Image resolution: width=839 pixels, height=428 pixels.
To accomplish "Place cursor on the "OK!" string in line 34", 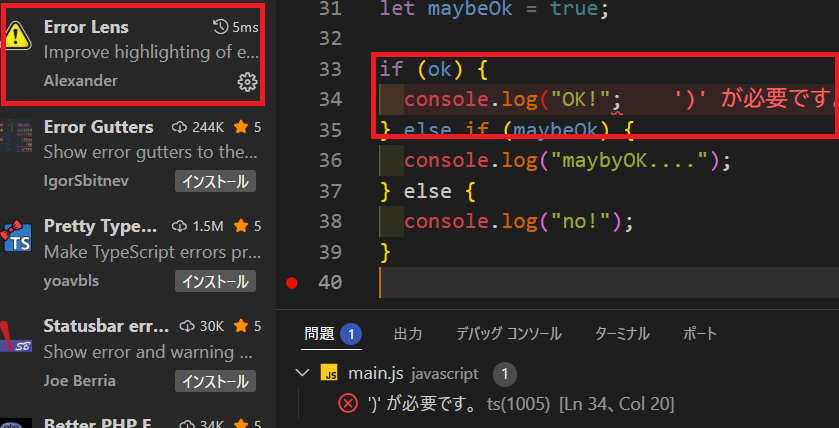I will coord(581,100).
